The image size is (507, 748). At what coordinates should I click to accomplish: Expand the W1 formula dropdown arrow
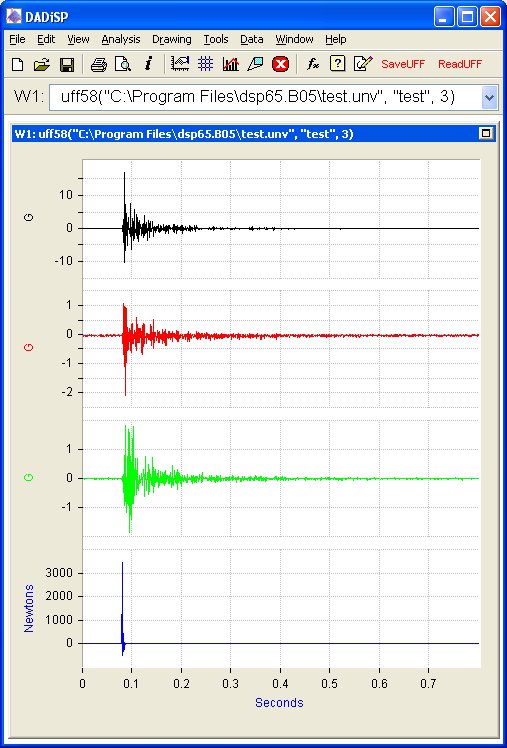coord(489,97)
